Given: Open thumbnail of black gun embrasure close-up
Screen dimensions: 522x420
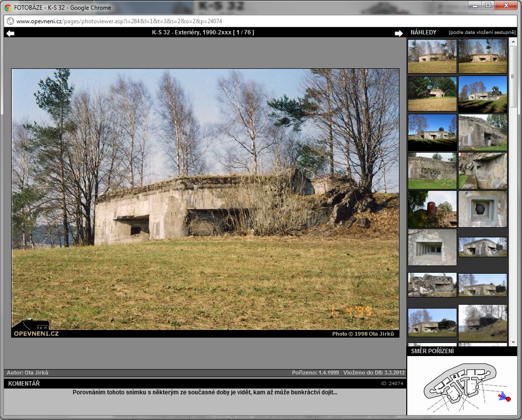Looking at the screenshot, I should pyautogui.click(x=482, y=209).
